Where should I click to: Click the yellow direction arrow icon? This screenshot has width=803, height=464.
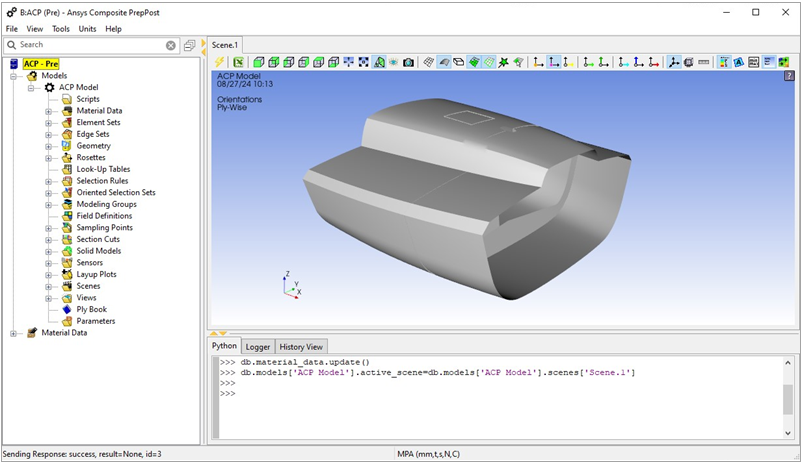tap(568, 62)
